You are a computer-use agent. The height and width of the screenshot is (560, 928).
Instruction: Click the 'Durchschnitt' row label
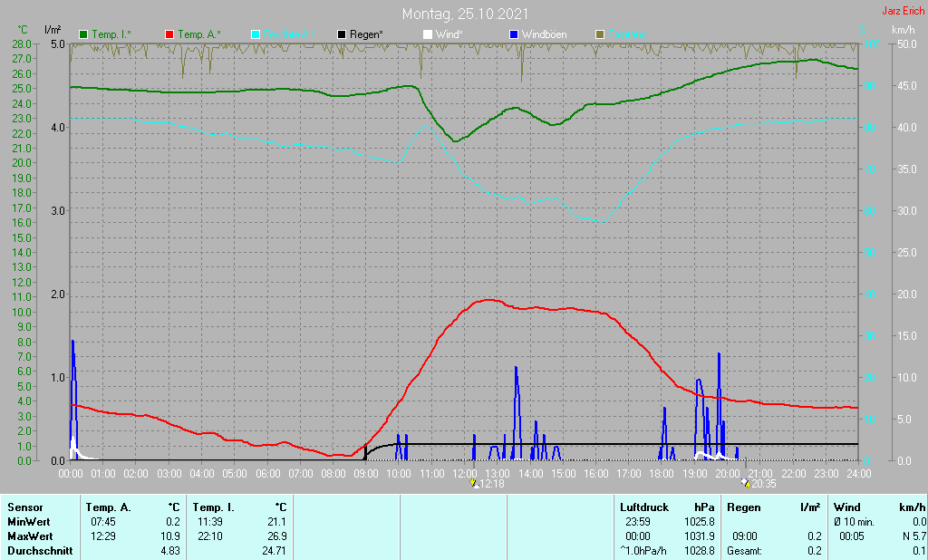pos(40,551)
